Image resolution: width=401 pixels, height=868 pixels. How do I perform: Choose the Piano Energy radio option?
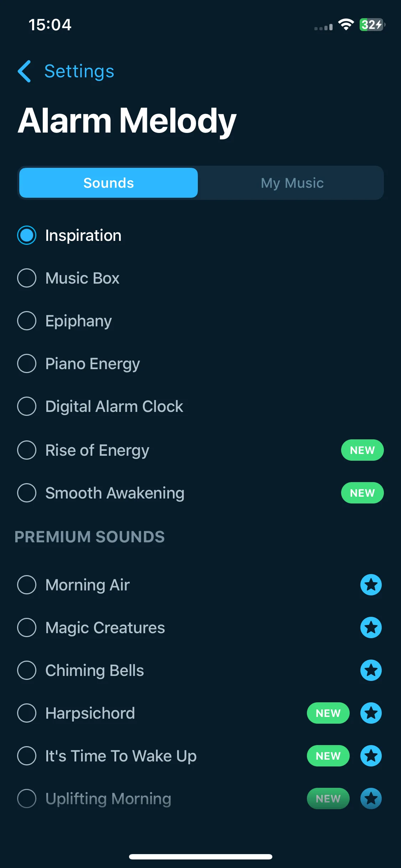click(x=27, y=363)
